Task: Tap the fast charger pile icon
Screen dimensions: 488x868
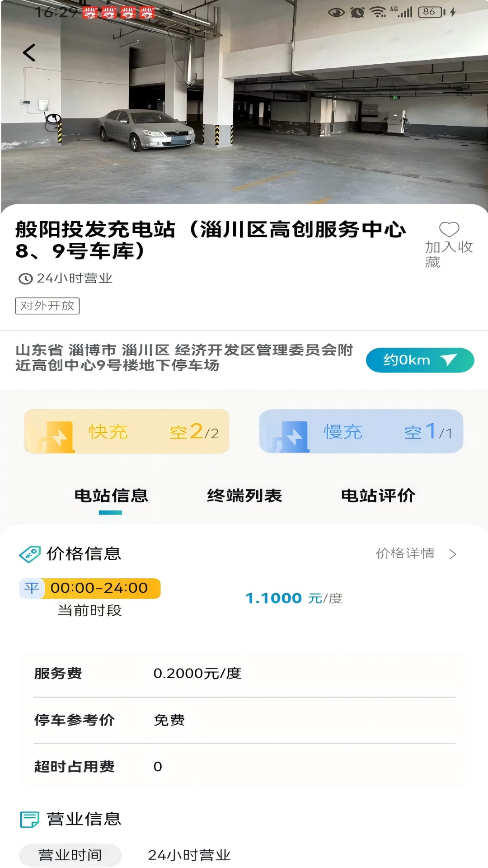Action: [x=58, y=436]
